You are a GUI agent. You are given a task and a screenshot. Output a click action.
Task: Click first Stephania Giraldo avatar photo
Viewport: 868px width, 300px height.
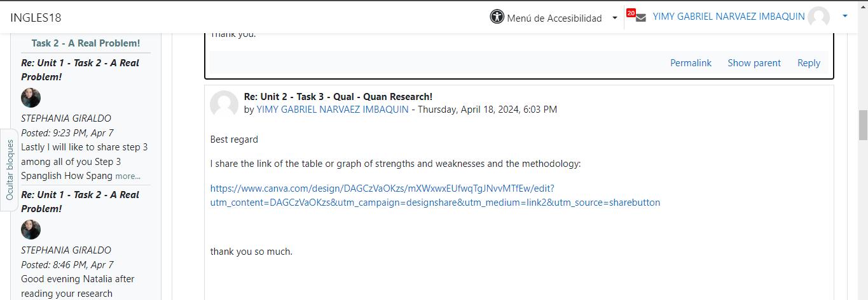point(31,98)
